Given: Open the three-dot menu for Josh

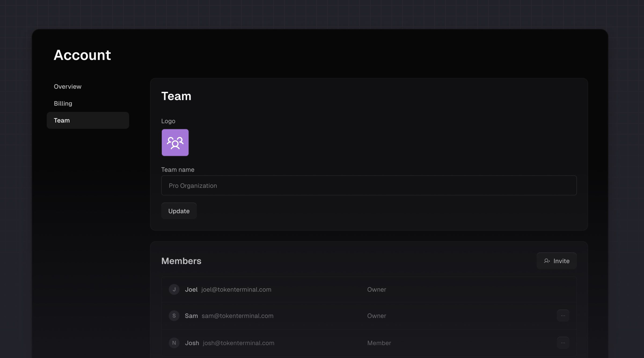Looking at the screenshot, I should pyautogui.click(x=563, y=343).
